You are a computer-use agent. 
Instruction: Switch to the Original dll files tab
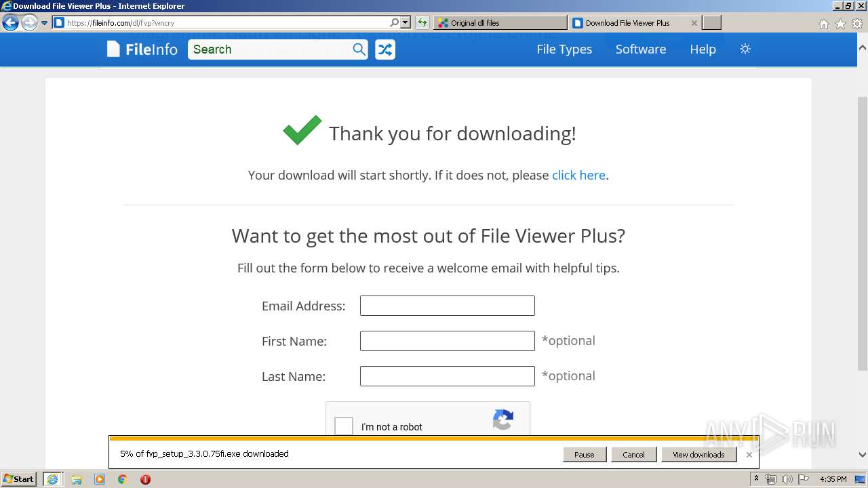tap(500, 22)
